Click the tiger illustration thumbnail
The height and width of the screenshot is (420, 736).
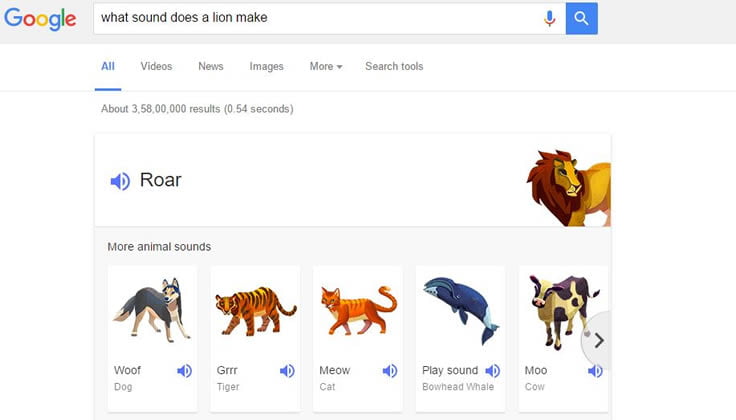(254, 309)
